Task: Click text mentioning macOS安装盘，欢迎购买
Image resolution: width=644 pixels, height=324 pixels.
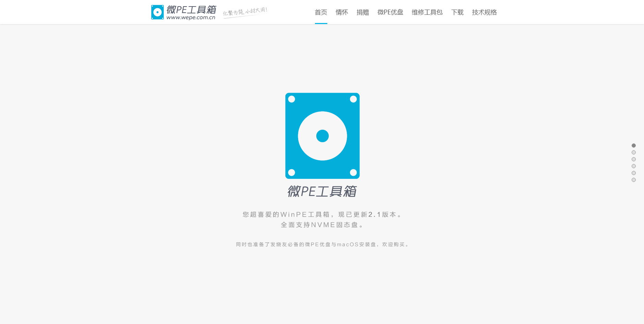Action: (323, 244)
